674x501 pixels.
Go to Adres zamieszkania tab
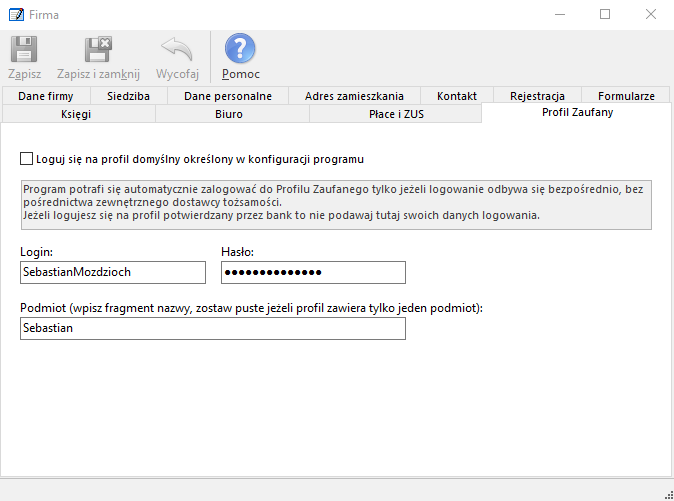(354, 96)
